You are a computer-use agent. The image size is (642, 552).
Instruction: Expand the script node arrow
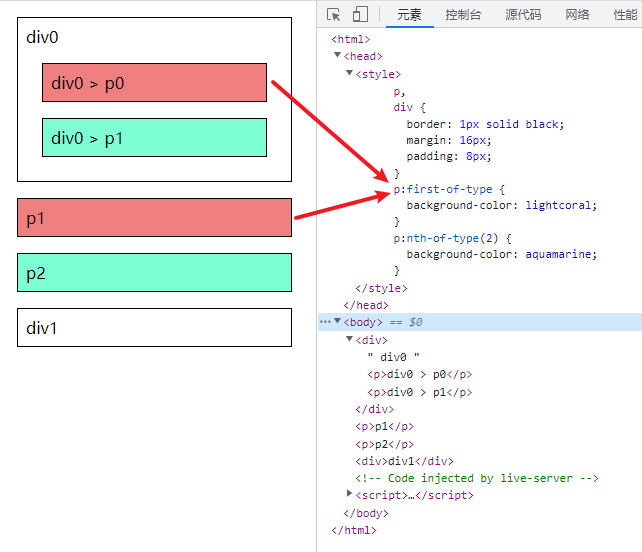pyautogui.click(x=349, y=493)
